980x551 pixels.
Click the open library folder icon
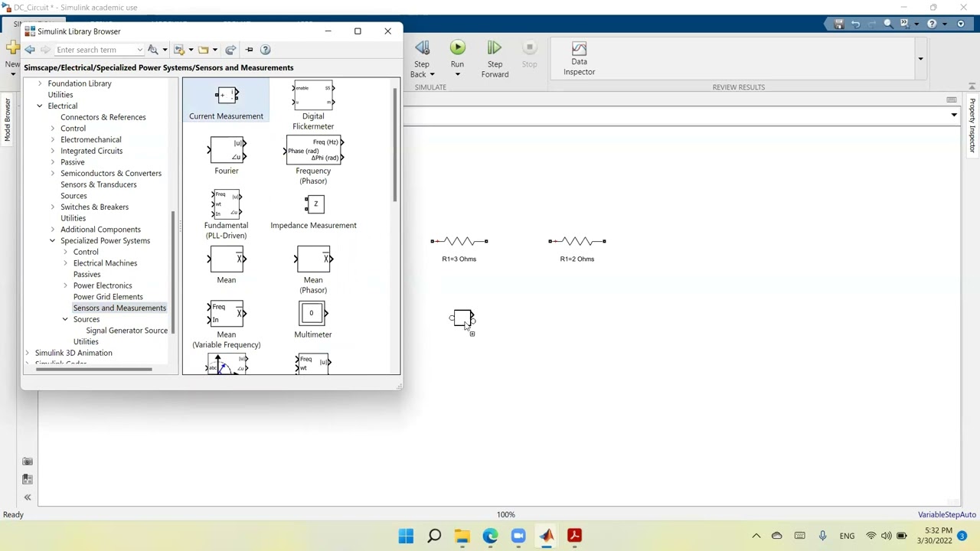[204, 50]
